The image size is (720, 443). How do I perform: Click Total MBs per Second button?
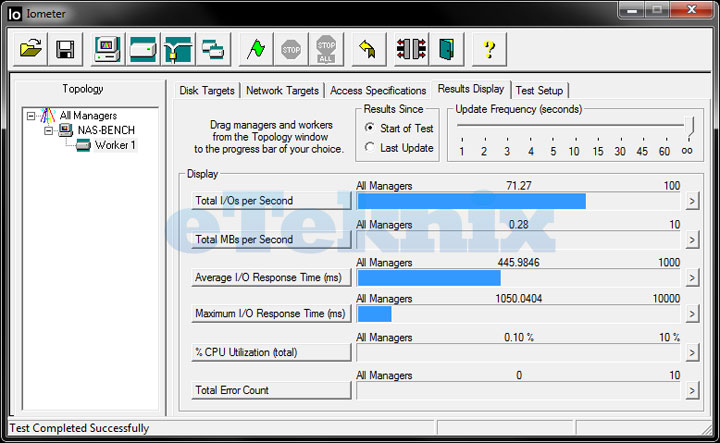[271, 240]
